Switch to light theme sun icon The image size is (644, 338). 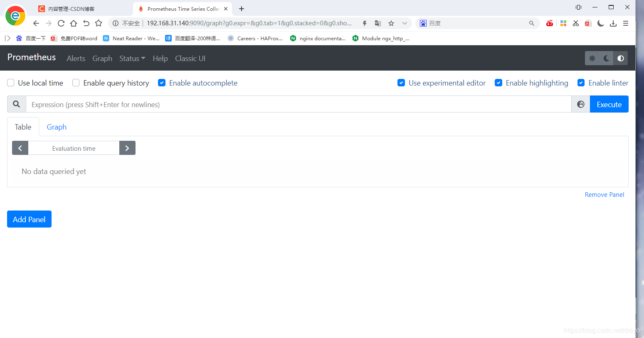pos(592,59)
